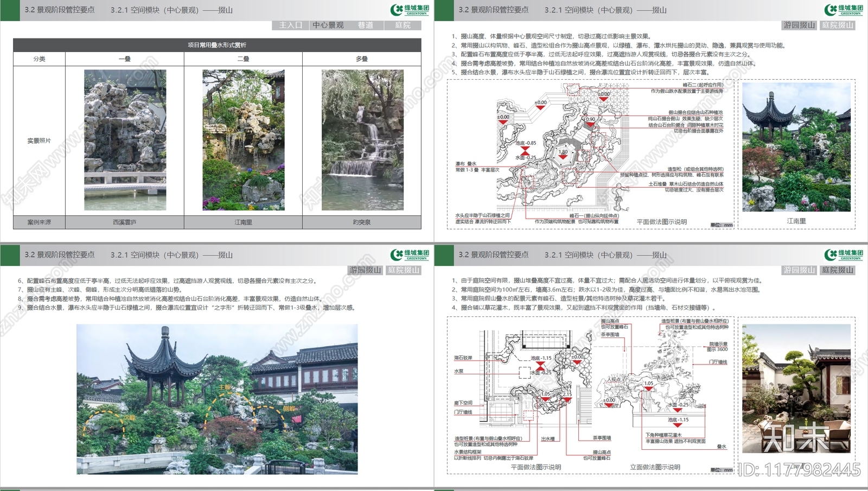Click 3.2 景观阶段管控要点 heading on 叠水 table slide
This screenshot has height=491, width=868.
tap(59, 10)
